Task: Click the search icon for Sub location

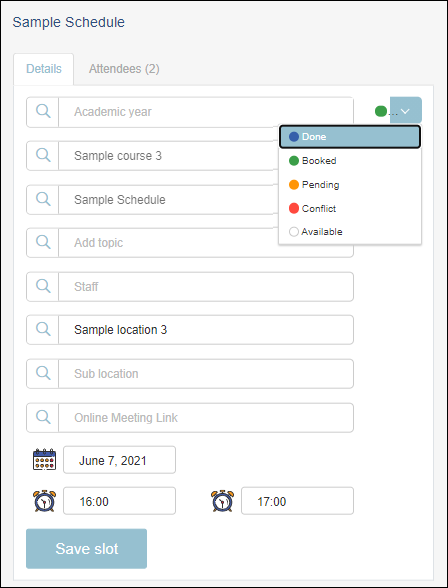Action: (43, 374)
